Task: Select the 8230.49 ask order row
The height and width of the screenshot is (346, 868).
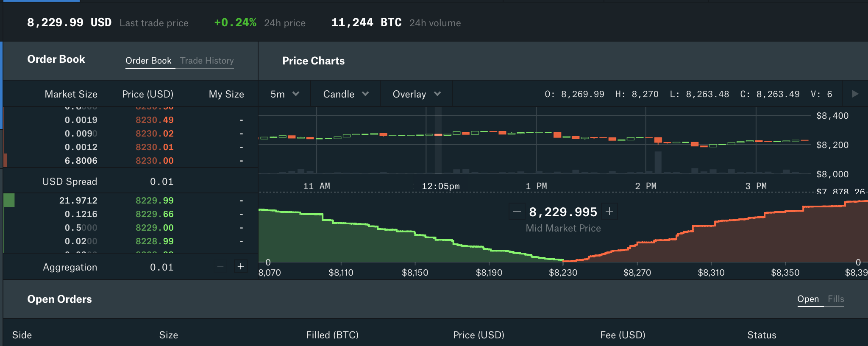Action: (x=154, y=120)
